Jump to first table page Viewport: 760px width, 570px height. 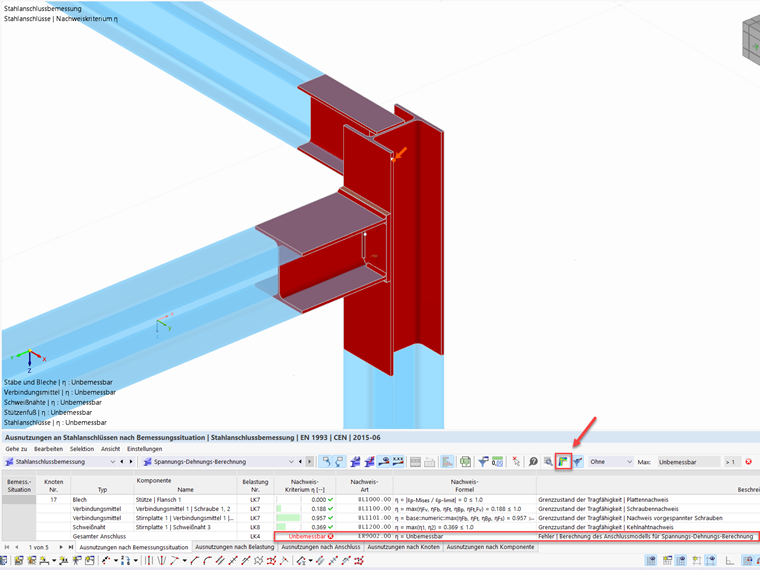tap(7, 547)
